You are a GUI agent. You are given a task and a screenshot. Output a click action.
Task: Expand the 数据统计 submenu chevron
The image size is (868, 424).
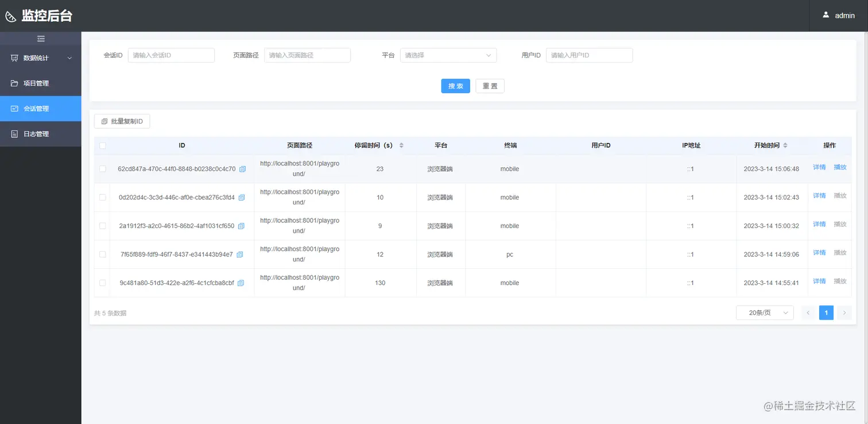click(x=70, y=58)
